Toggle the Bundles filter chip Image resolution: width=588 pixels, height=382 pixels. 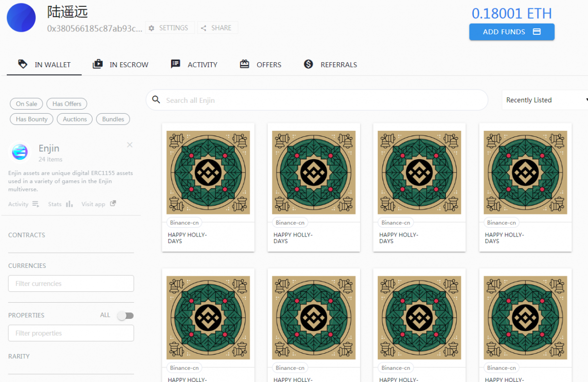113,119
